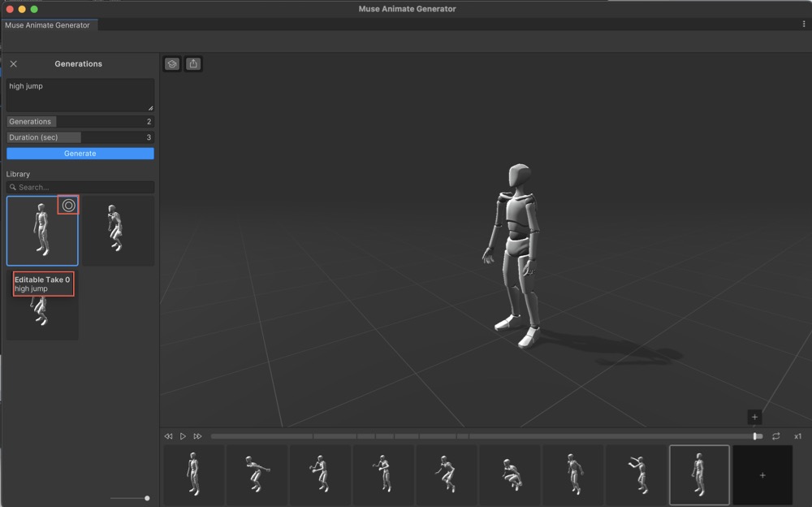Viewport: 812px width, 507px height.
Task: Select the Muse Animate Generator tab
Action: [48, 25]
